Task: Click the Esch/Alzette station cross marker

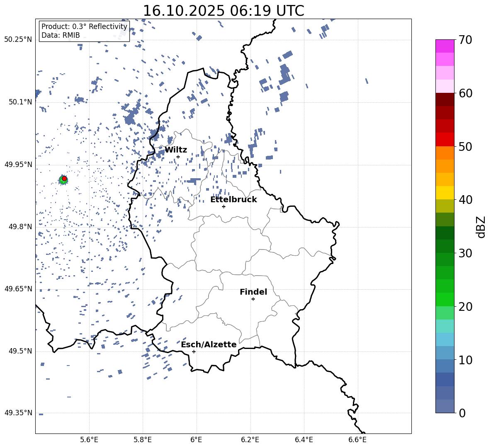Action: click(x=194, y=351)
